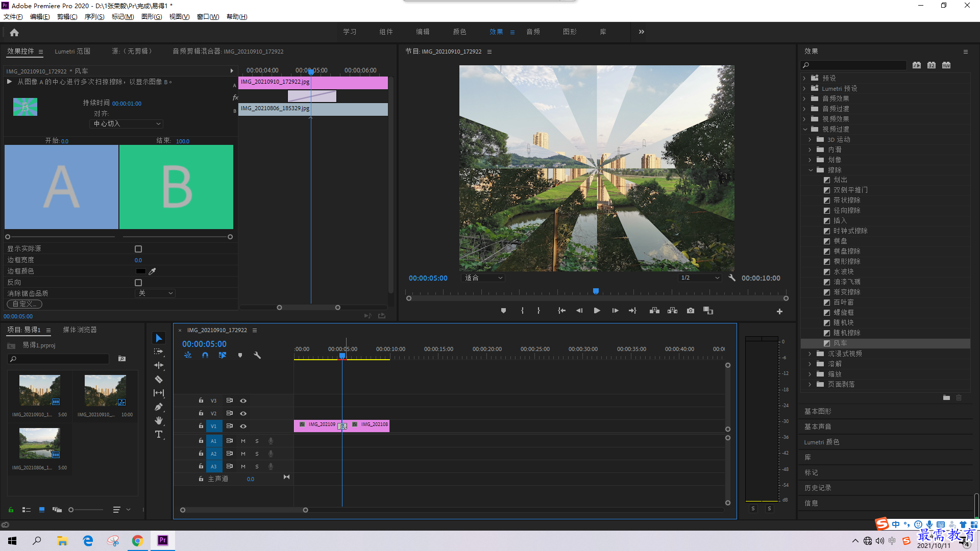Enable the 显示实际源 checkbox
The width and height of the screenshot is (980, 551).
(138, 249)
